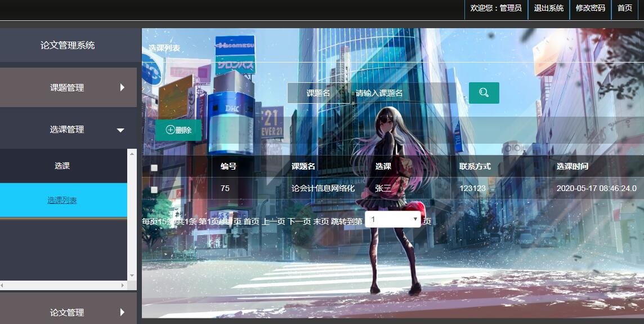Click the 欢迎您：管理员 header item

click(496, 8)
